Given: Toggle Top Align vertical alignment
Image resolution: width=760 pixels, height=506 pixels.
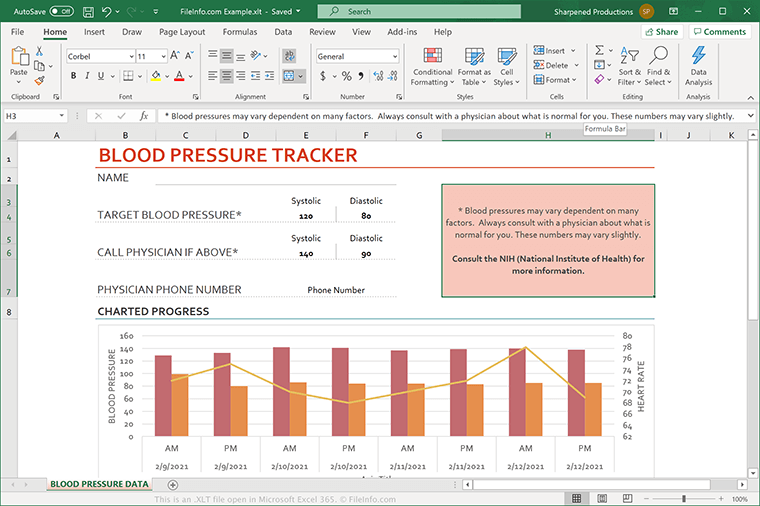Looking at the screenshot, I should click(x=212, y=56).
